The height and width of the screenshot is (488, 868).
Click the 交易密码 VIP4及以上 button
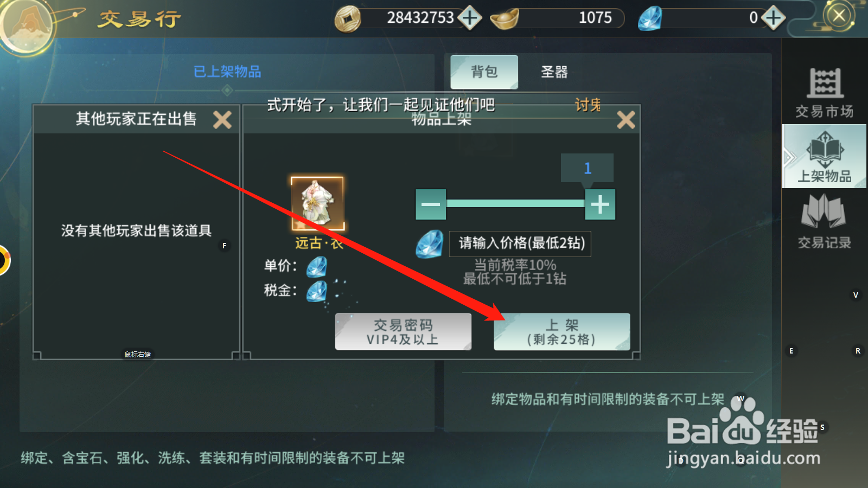pyautogui.click(x=403, y=332)
